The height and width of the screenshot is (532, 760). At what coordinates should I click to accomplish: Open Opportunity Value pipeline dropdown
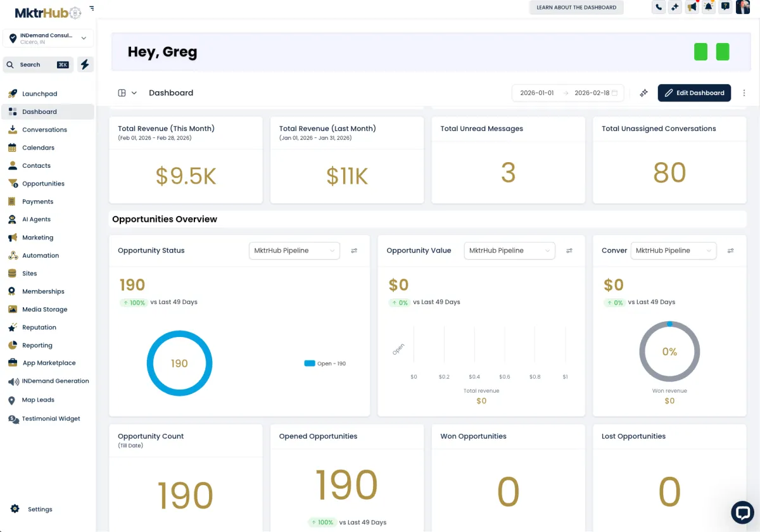tap(509, 251)
